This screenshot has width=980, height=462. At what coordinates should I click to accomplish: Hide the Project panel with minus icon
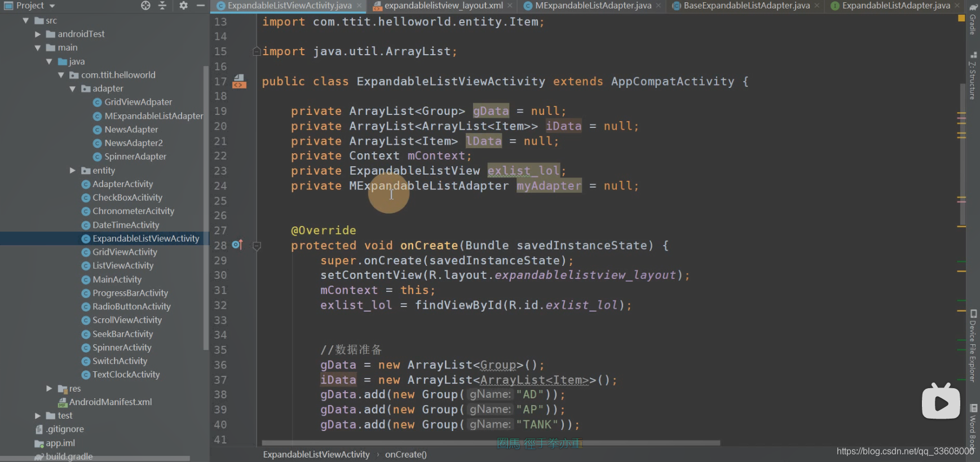(200, 6)
